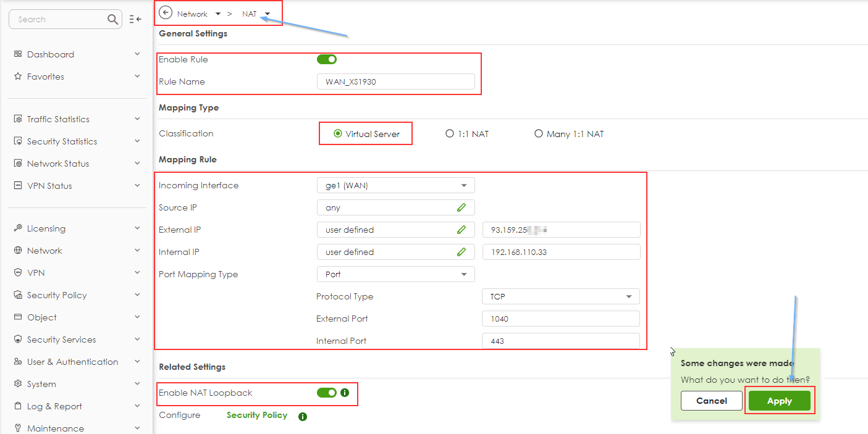Click edit pencil for External IP
This screenshot has width=868, height=434.
(x=461, y=230)
